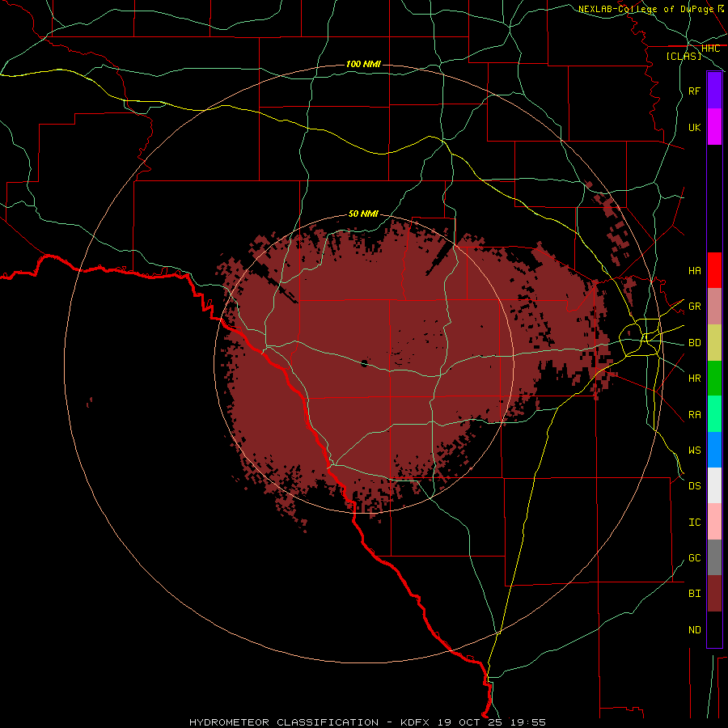
Task: Click the "BI" legend label
Action: point(694,594)
